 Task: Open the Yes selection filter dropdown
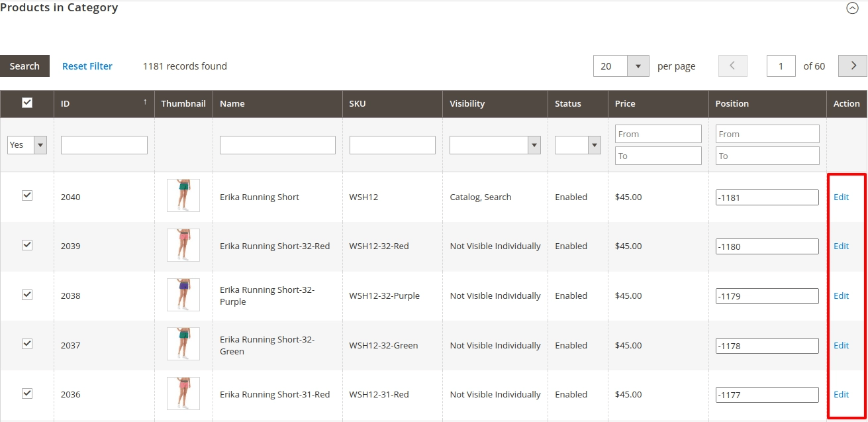click(27, 145)
